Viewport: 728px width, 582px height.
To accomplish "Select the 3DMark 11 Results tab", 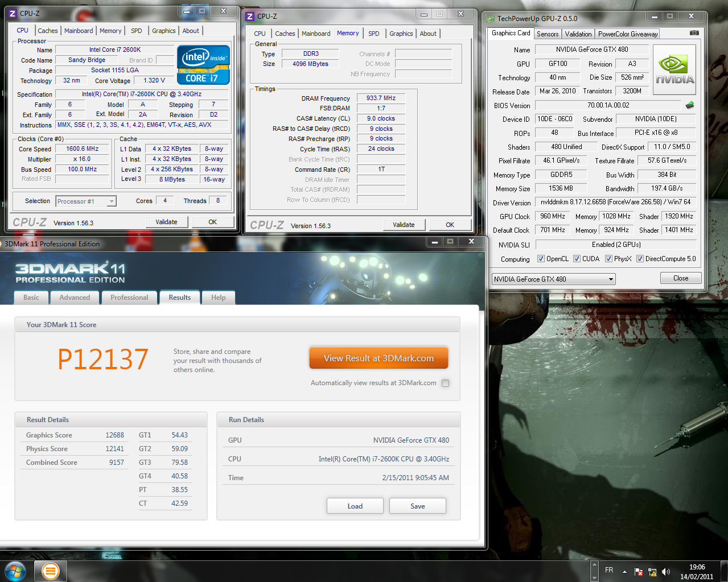I will pyautogui.click(x=180, y=297).
